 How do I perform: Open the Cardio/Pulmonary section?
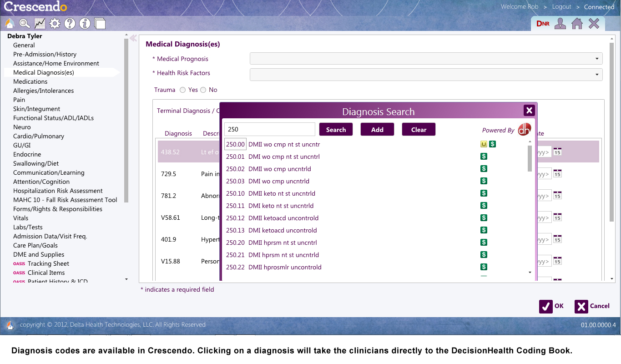39,136
